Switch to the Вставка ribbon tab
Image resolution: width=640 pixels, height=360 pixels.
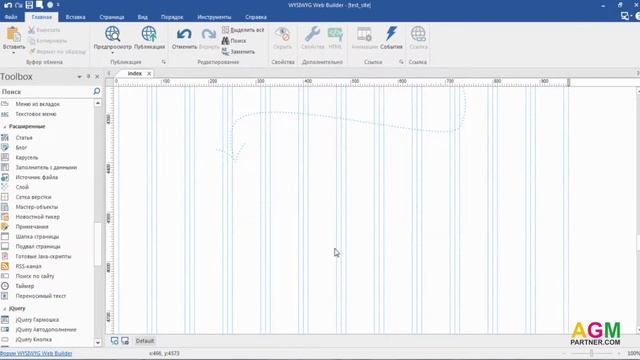pos(76,17)
